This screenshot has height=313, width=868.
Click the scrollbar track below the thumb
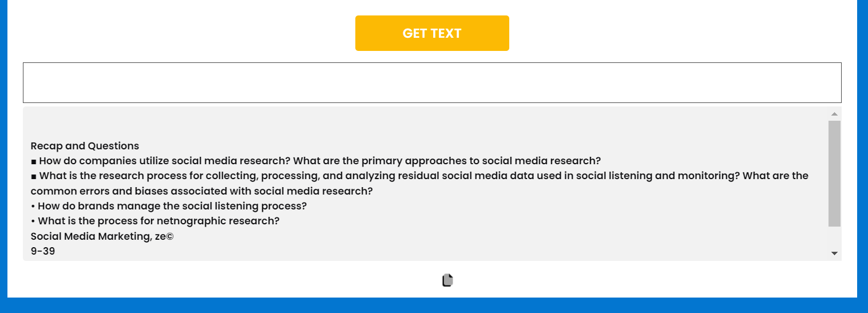tap(834, 236)
